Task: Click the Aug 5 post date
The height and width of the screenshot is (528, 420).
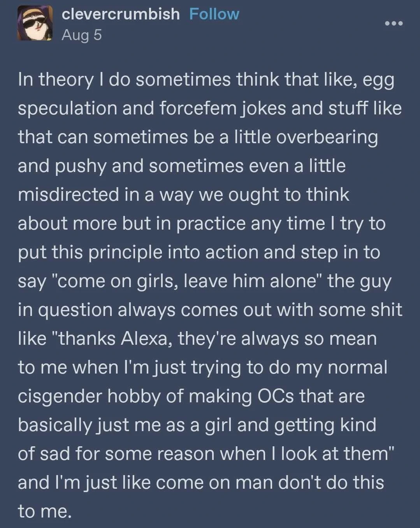Action: [81, 35]
